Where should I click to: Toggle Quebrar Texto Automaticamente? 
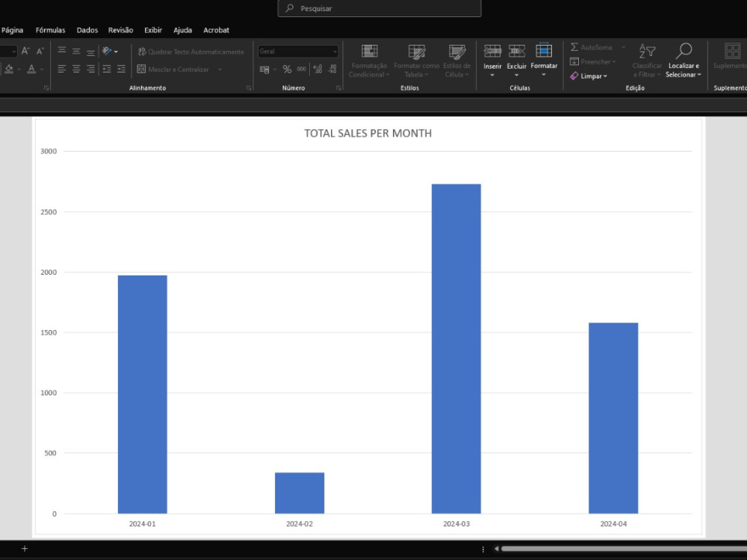(190, 52)
